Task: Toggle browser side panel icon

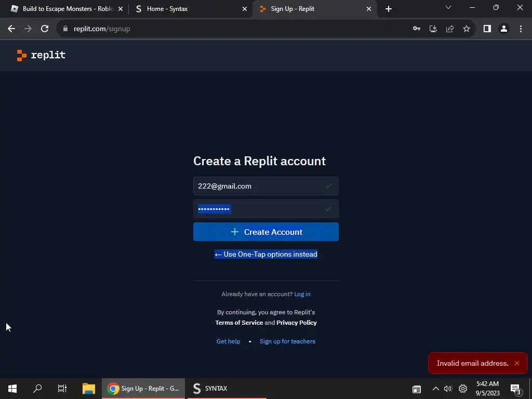Action: (487, 29)
